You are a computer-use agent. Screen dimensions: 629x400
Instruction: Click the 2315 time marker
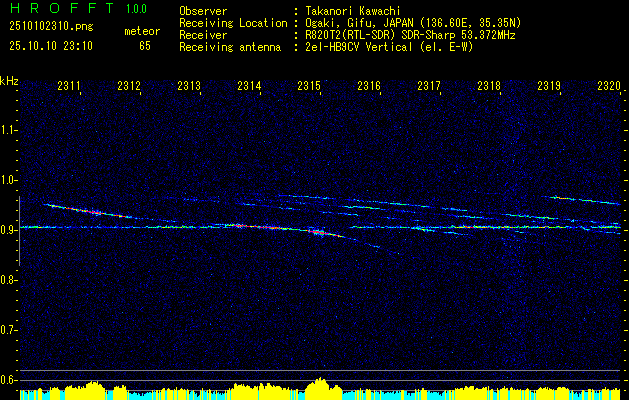pos(309,86)
